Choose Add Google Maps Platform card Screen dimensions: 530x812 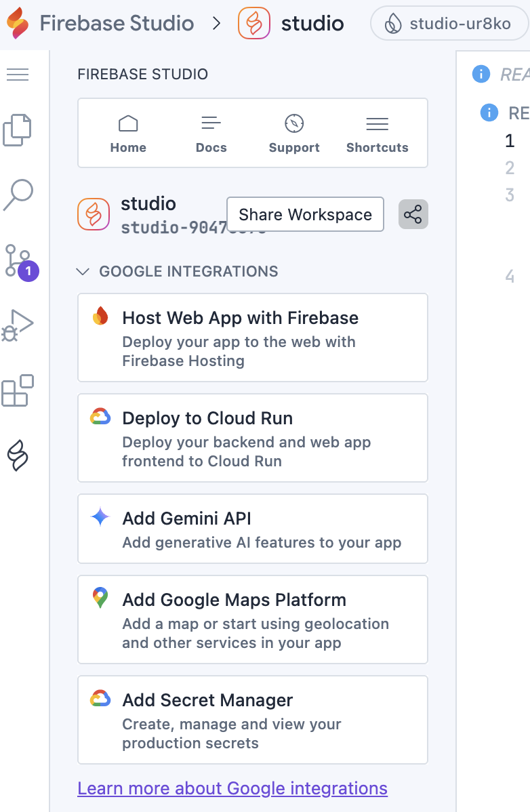[x=253, y=620]
